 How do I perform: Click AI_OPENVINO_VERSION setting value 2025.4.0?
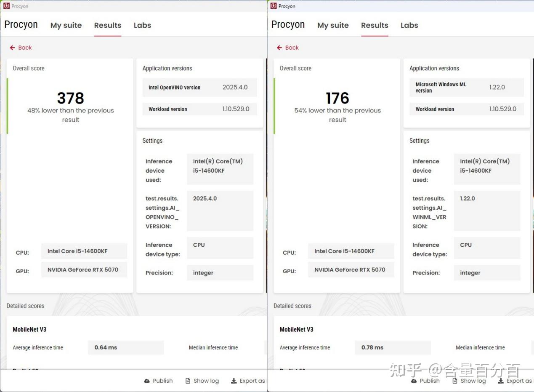click(x=220, y=211)
